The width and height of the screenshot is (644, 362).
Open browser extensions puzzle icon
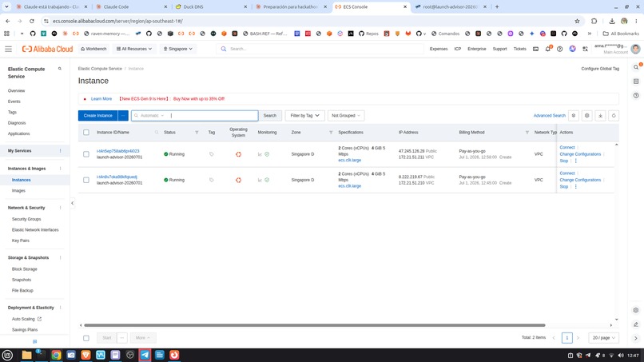[x=594, y=21]
